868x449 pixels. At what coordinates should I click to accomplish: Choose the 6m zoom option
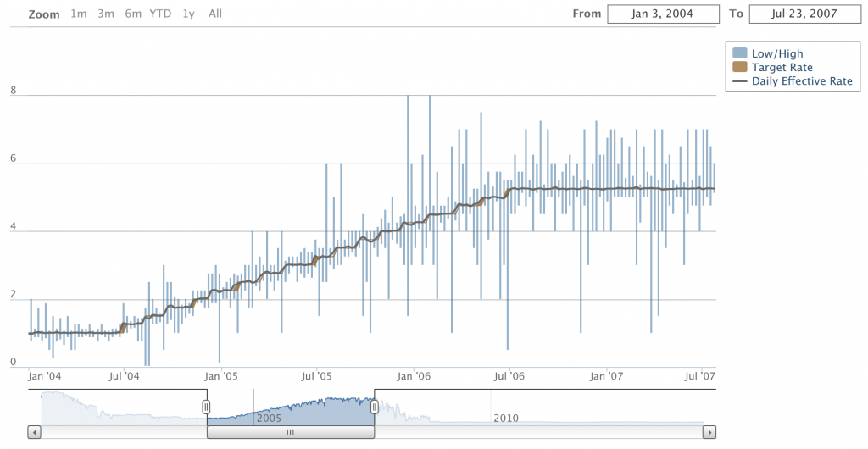pyautogui.click(x=132, y=14)
